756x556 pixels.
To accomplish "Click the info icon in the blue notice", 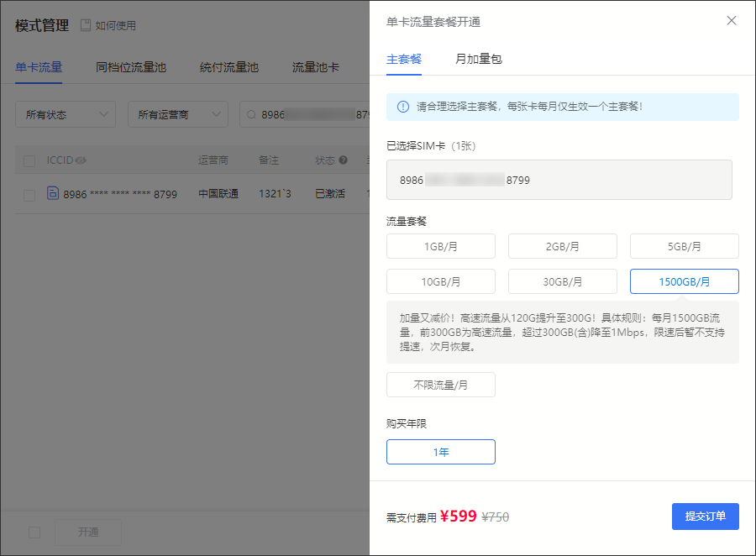I will pos(402,107).
